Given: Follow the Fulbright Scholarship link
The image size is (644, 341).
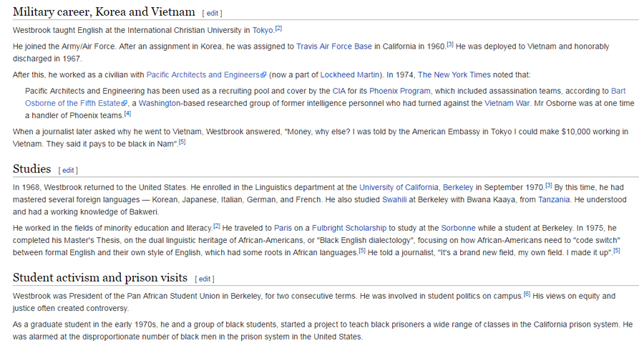Looking at the screenshot, I should coord(348,228).
